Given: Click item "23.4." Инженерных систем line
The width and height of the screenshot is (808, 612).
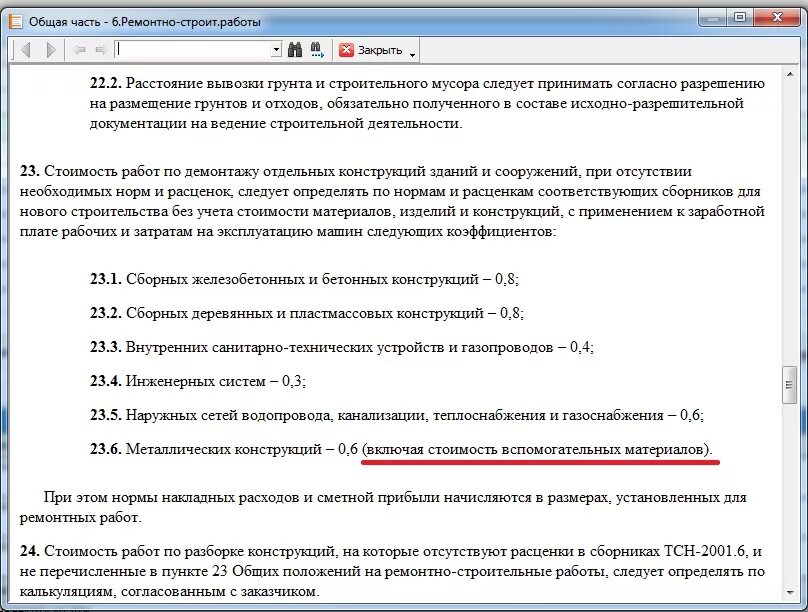Looking at the screenshot, I should coord(198,381).
